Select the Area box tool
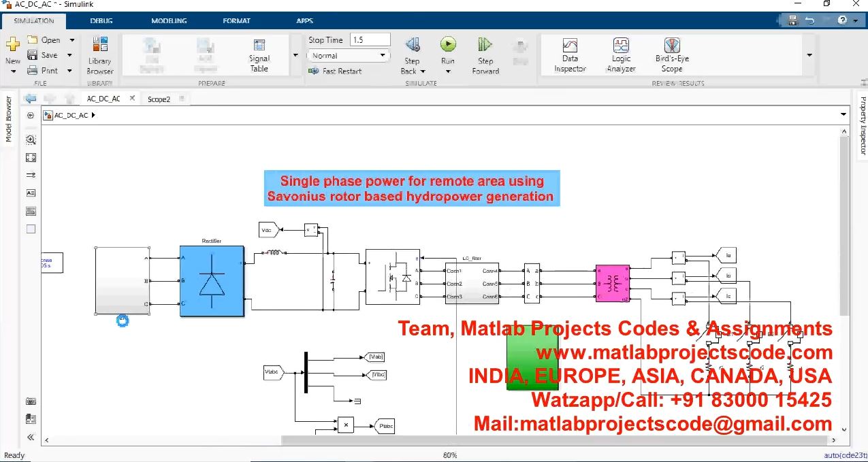Image resolution: width=868 pixels, height=462 pixels. (31, 229)
